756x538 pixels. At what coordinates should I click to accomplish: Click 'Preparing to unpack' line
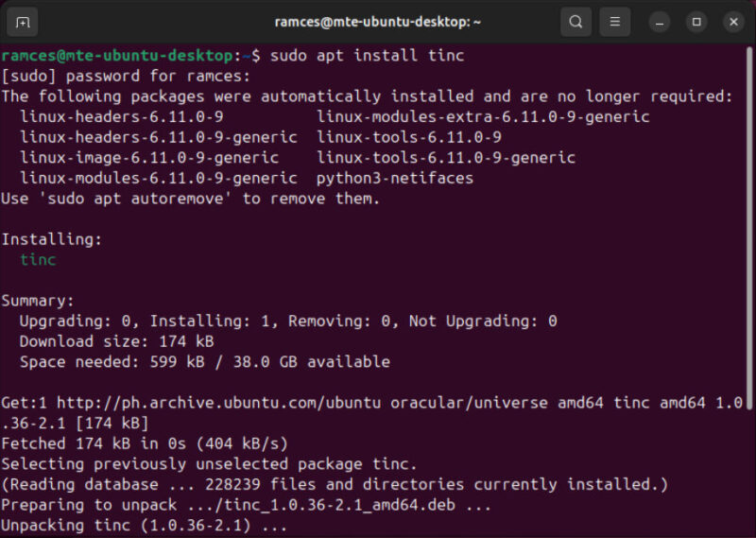[x=247, y=505]
